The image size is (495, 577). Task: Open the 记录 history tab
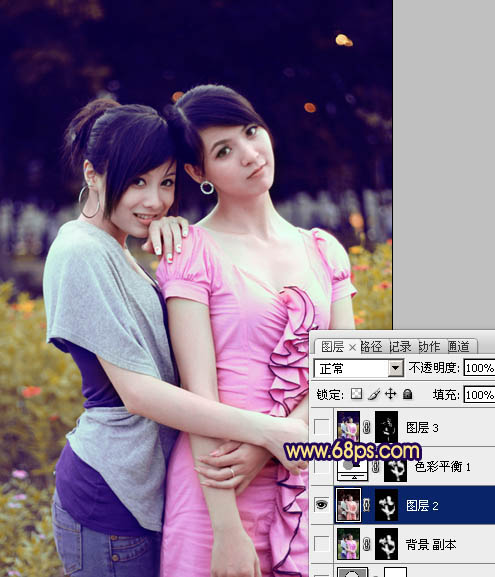click(x=400, y=347)
